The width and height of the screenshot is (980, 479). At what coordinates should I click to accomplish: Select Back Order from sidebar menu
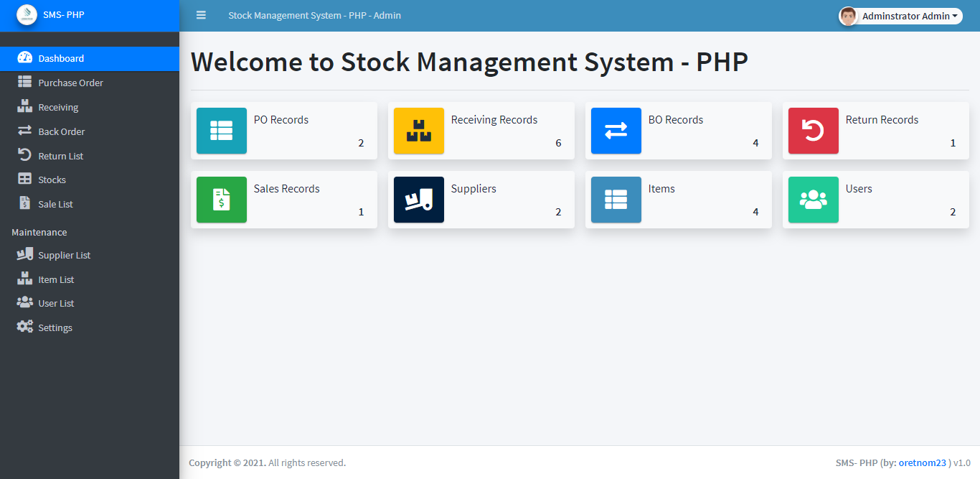click(x=62, y=131)
